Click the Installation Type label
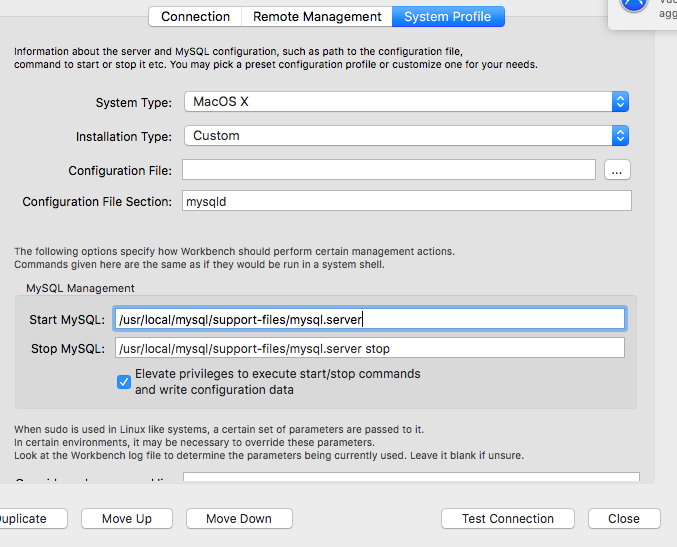The width and height of the screenshot is (677, 547). pos(123,136)
